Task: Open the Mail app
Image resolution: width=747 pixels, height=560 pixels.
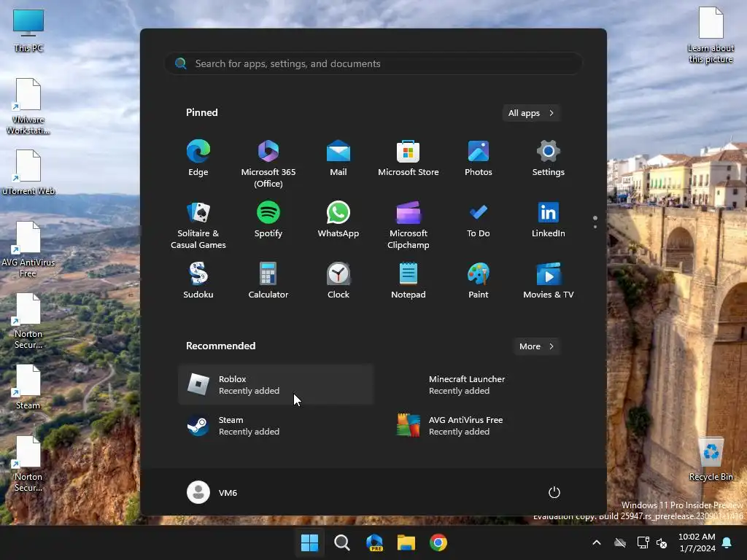Action: click(x=338, y=158)
